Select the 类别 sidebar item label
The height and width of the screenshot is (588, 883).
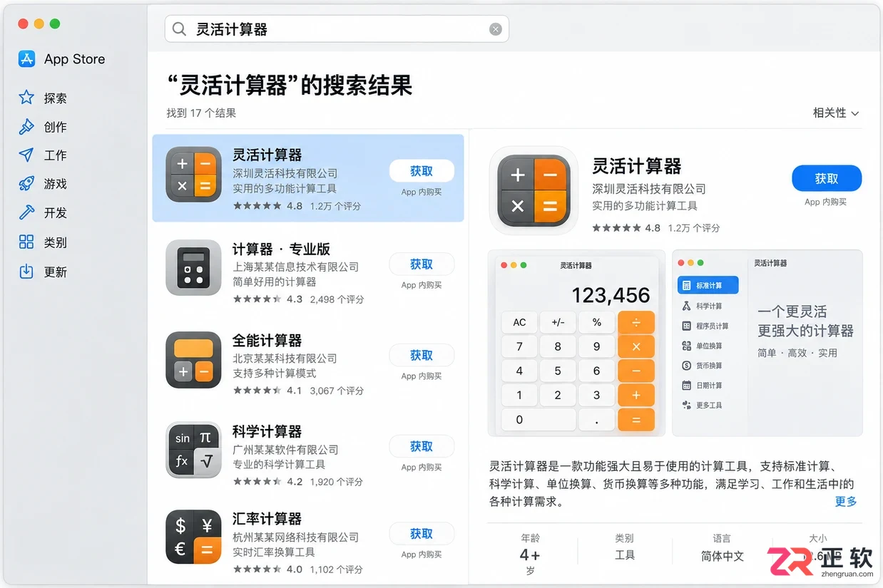click(55, 242)
